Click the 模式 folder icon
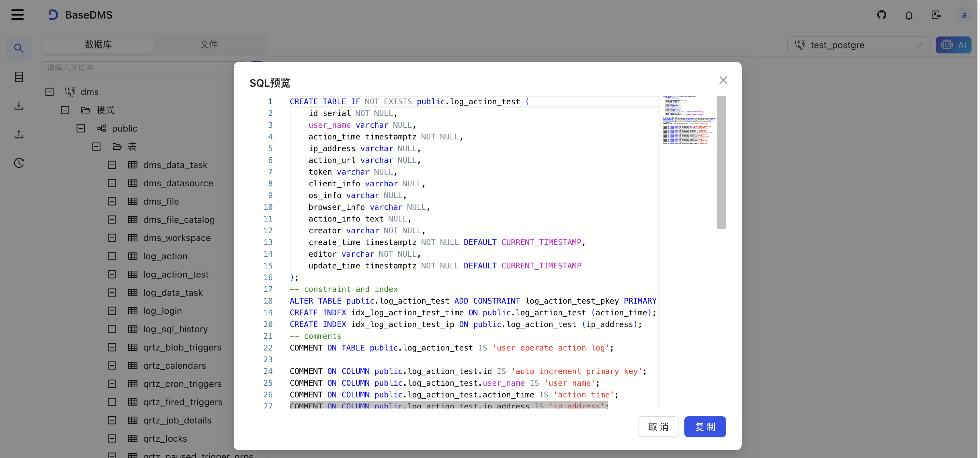980x458 pixels. click(x=86, y=110)
